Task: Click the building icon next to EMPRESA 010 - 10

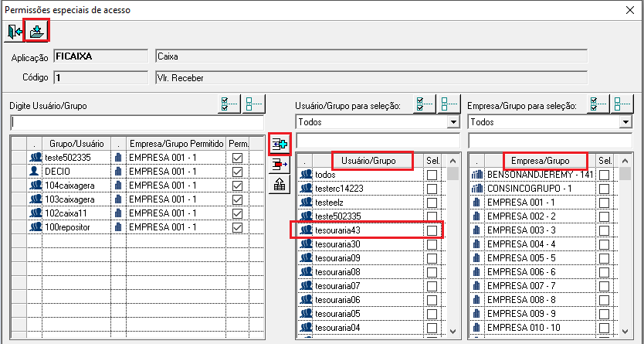Action: click(x=477, y=328)
